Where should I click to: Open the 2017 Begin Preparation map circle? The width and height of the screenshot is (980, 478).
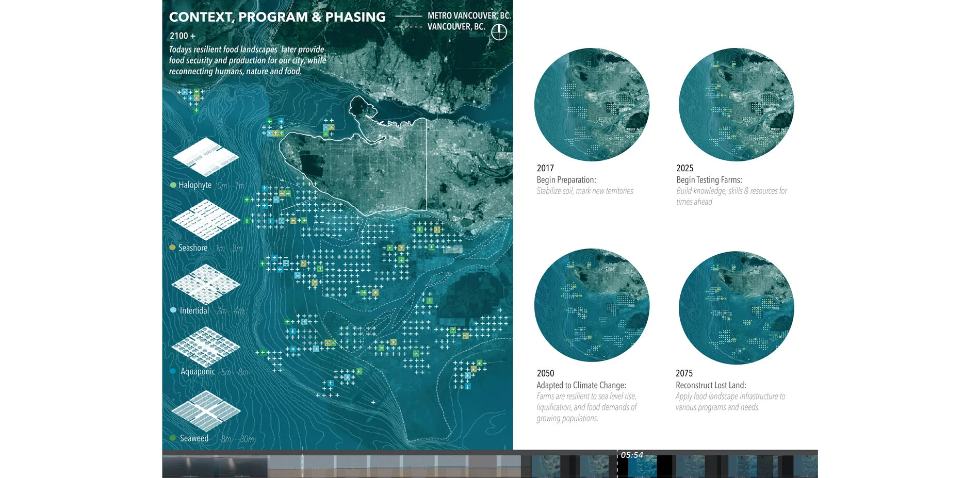click(x=592, y=105)
